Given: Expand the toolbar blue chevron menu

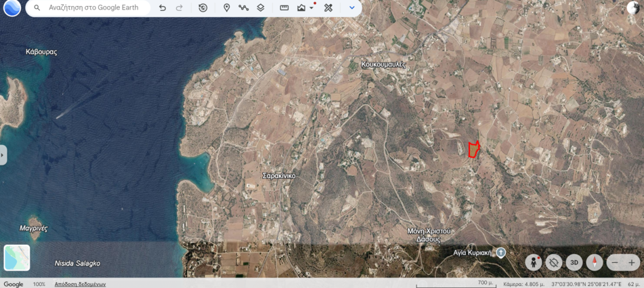Looking at the screenshot, I should click(352, 8).
